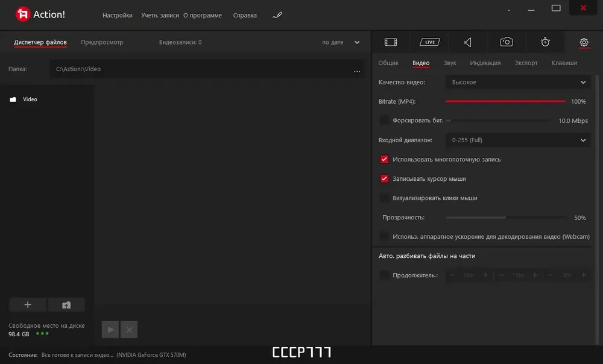This screenshot has height=364, width=603.
Task: Maximize the Action! window
Action: [556, 8]
